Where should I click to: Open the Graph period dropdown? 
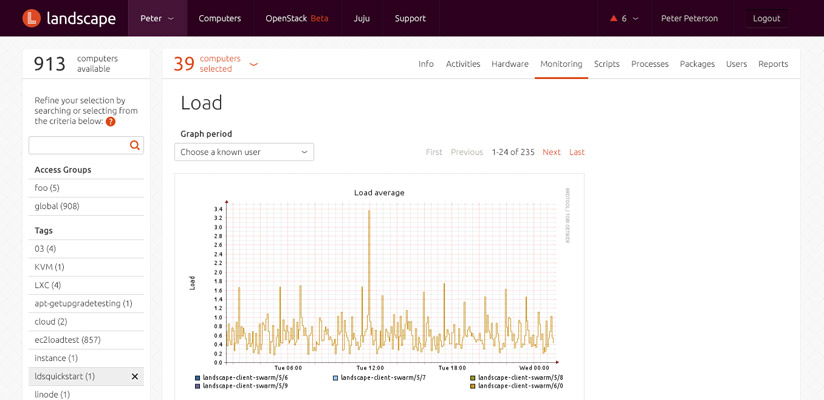[x=244, y=152]
